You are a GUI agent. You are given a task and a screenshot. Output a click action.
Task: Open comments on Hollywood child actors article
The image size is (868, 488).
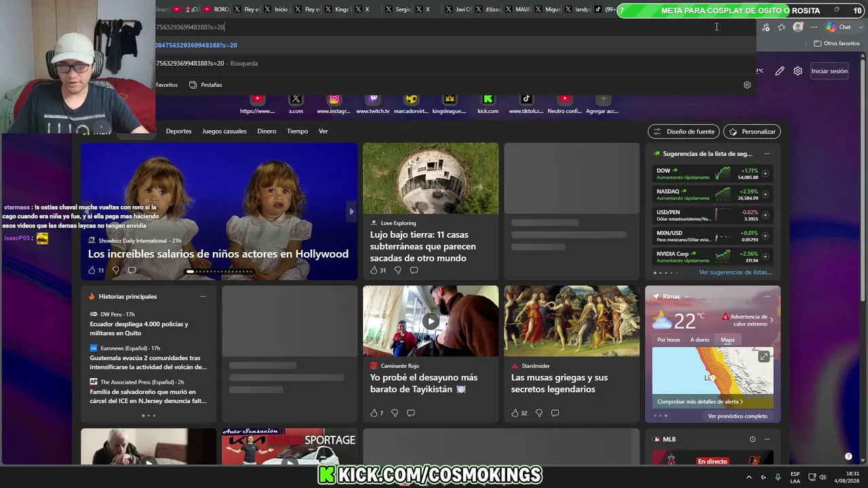(132, 270)
